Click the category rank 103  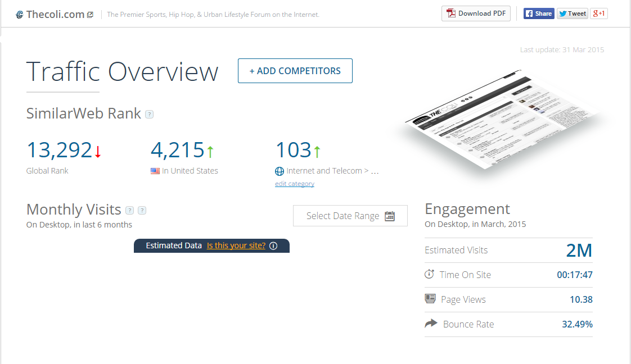(x=294, y=150)
